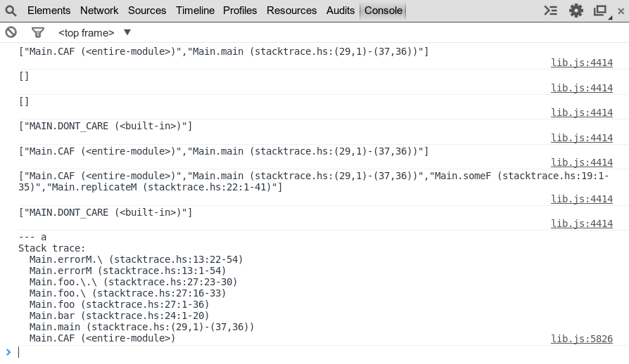Click the dock/undock window icon
This screenshot has height=364, width=629.
(x=602, y=11)
